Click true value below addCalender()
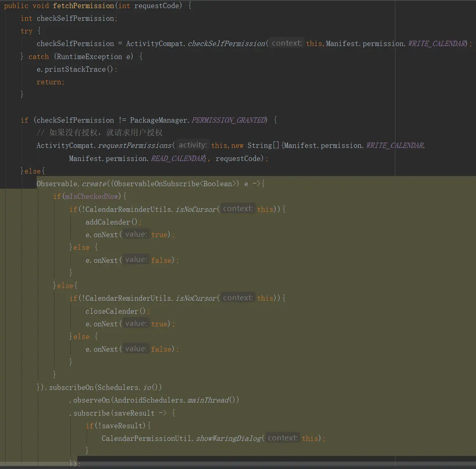 coord(159,235)
